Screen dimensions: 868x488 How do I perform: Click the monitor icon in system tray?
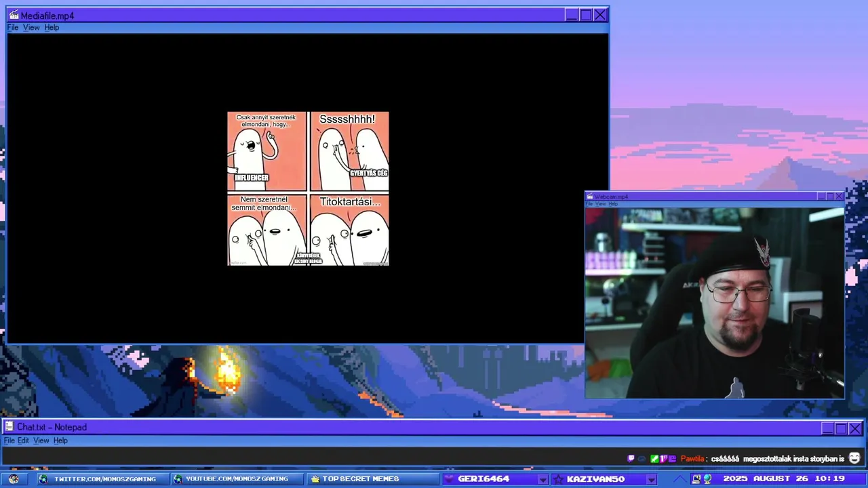click(x=696, y=479)
